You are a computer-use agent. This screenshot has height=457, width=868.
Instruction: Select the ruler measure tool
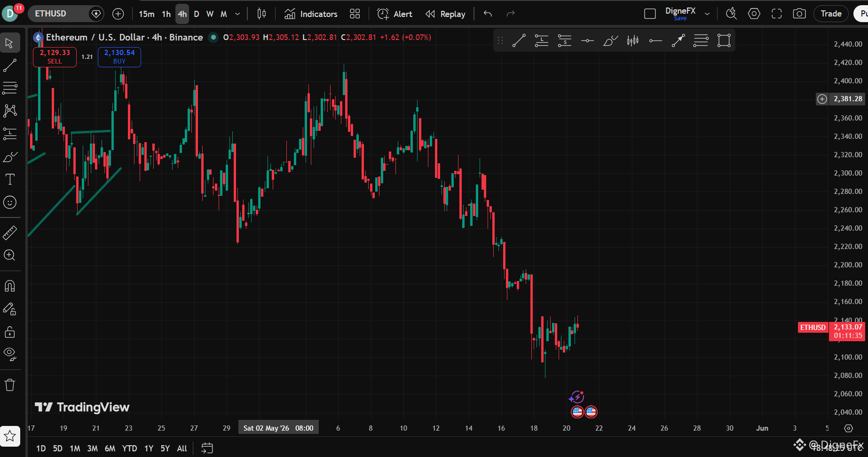pyautogui.click(x=10, y=233)
